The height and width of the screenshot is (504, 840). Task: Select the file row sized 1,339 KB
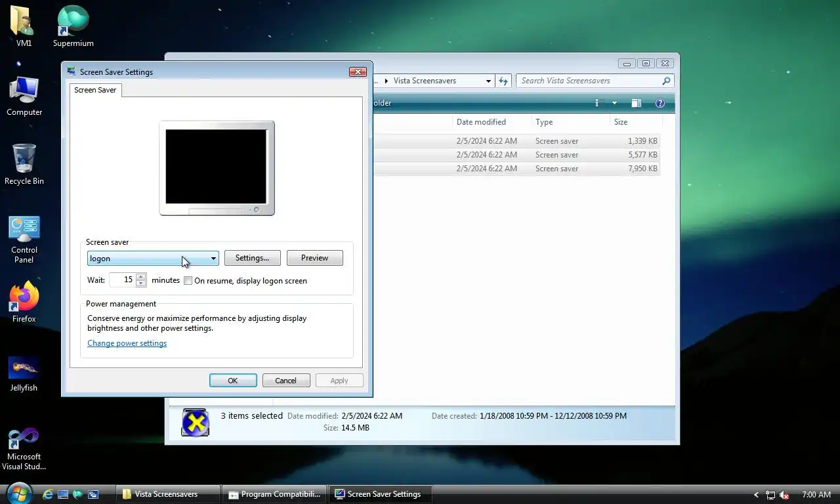click(x=516, y=141)
